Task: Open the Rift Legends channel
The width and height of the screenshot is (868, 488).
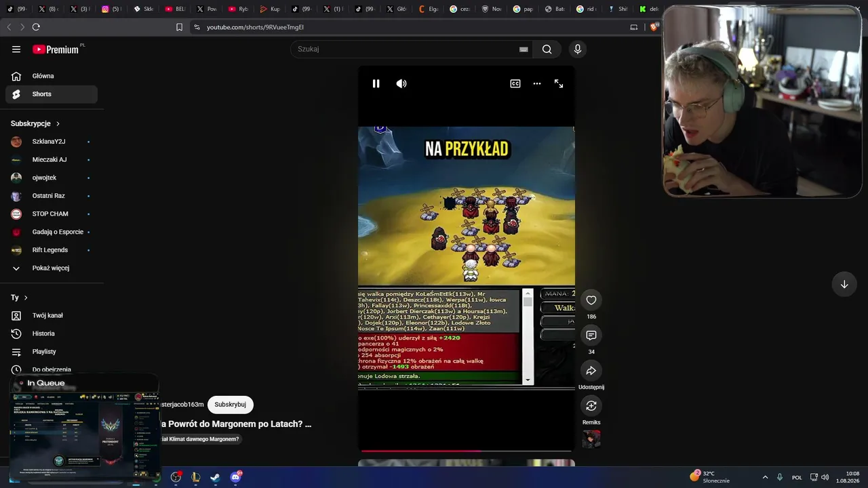Action: coord(52,250)
